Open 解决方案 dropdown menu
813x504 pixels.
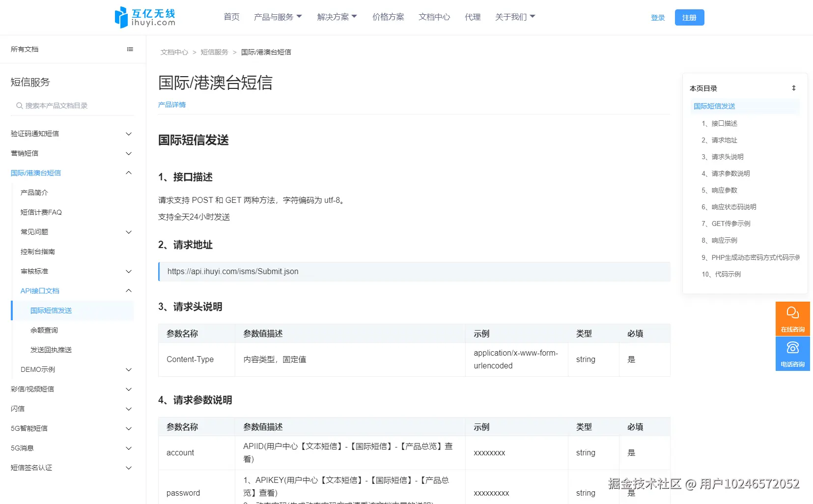pyautogui.click(x=337, y=17)
